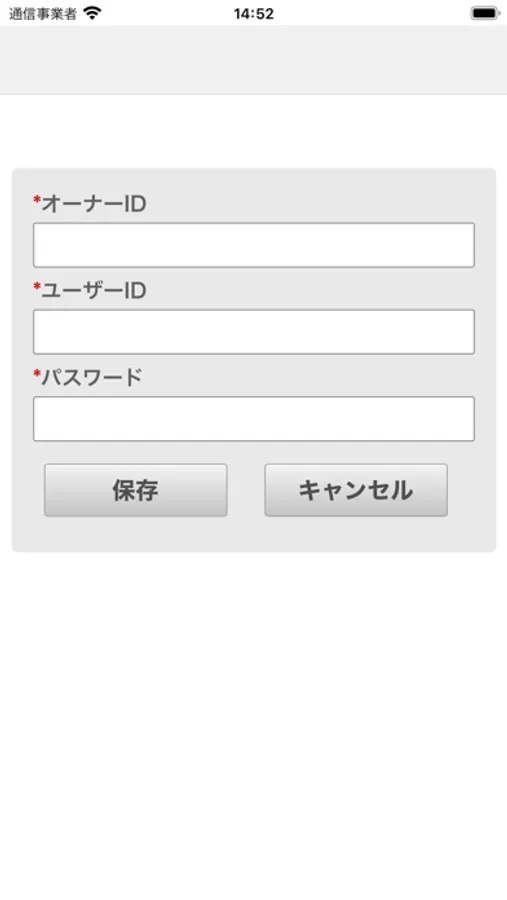Click the 保存 button
The height and width of the screenshot is (900, 507).
[x=136, y=490]
